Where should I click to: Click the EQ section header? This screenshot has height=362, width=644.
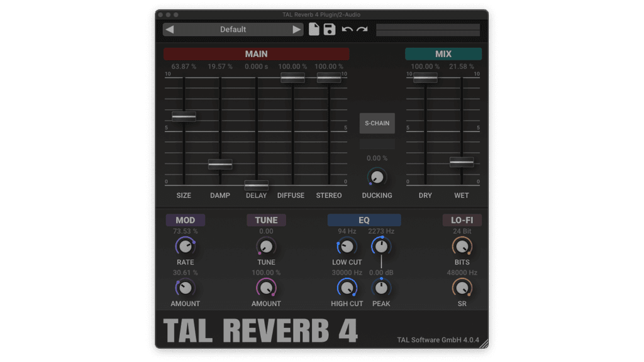coord(364,220)
